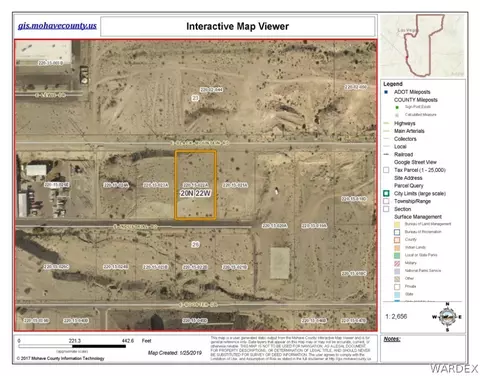The image size is (480, 376).
Task: Click the COUNTY Mileposts legend entry
Action: pyautogui.click(x=416, y=100)
